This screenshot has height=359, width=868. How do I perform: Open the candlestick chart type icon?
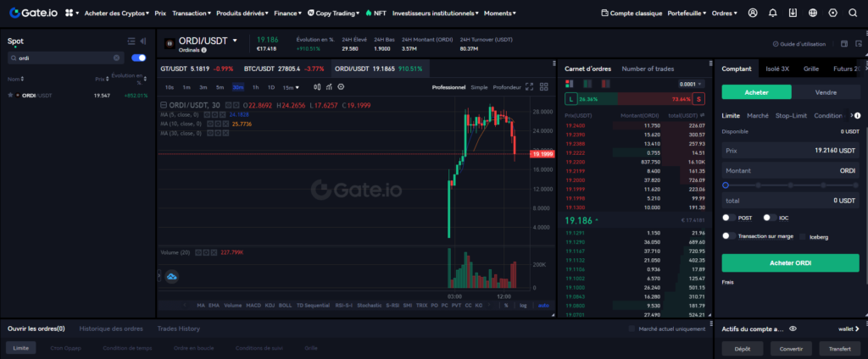[317, 87]
